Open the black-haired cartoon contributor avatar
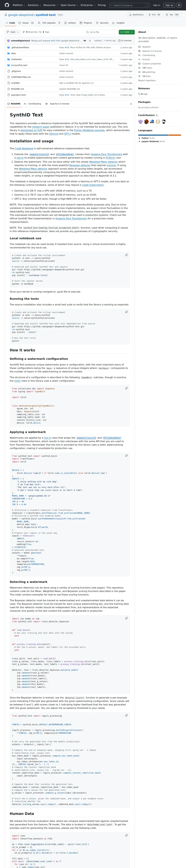 (164, 122)
